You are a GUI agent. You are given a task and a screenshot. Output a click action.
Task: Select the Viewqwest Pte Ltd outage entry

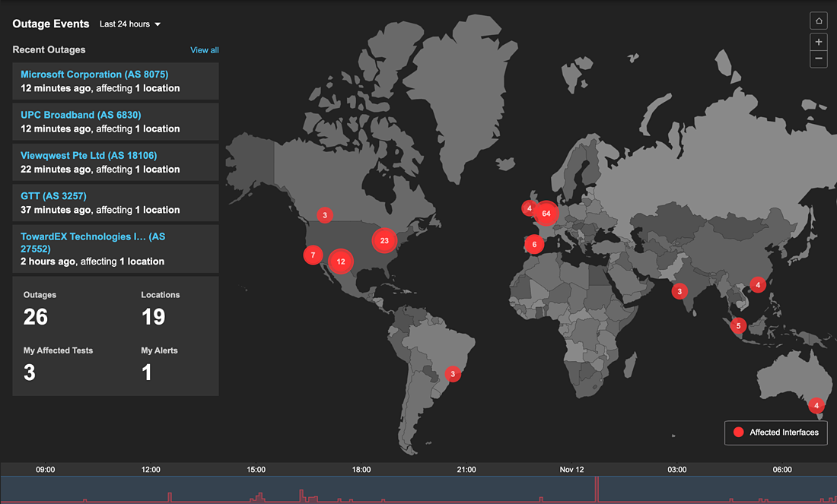(x=88, y=155)
